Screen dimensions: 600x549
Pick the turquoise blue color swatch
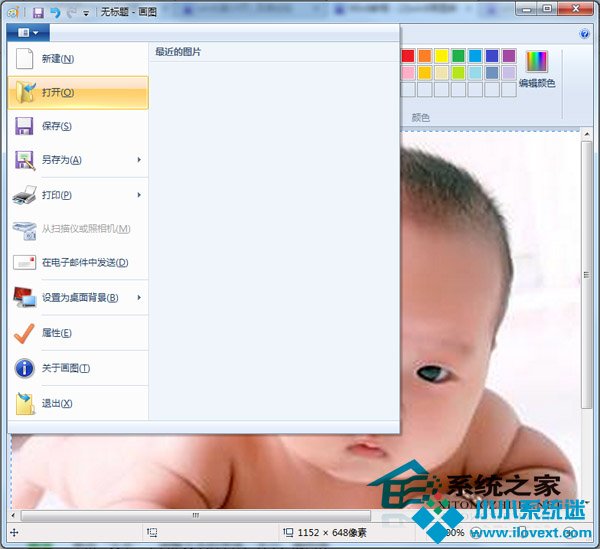point(475,56)
